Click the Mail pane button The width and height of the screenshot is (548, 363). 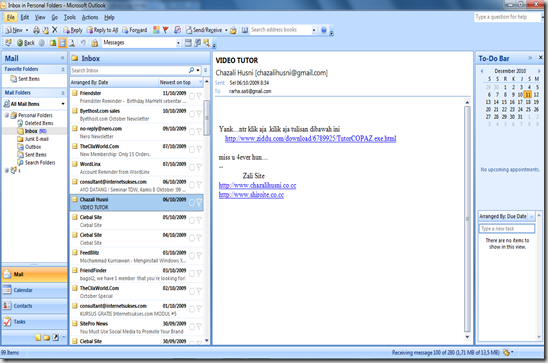point(35,274)
